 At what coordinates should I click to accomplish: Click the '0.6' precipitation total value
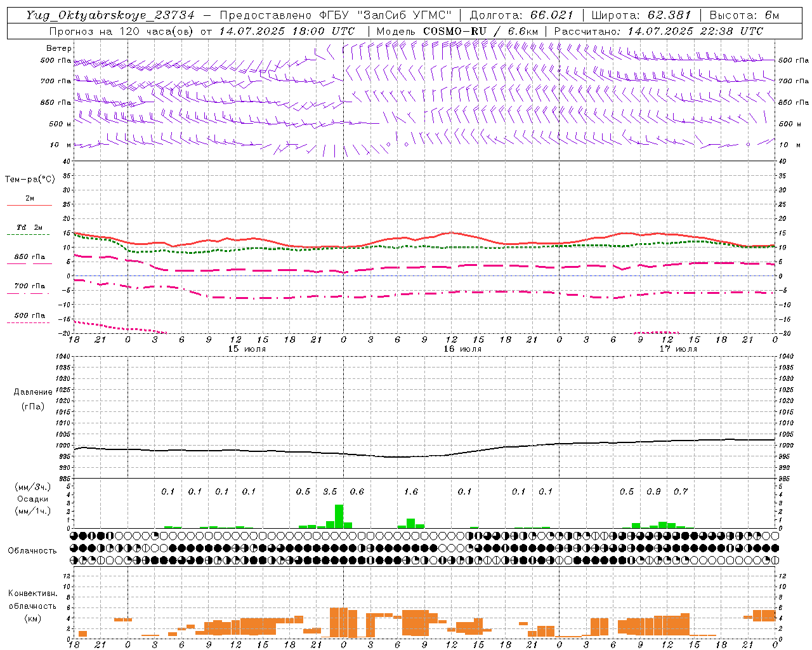click(x=357, y=491)
